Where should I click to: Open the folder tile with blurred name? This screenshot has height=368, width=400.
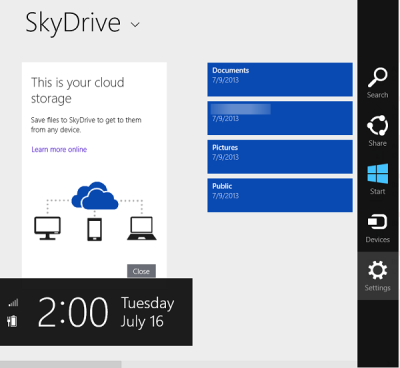click(280, 118)
